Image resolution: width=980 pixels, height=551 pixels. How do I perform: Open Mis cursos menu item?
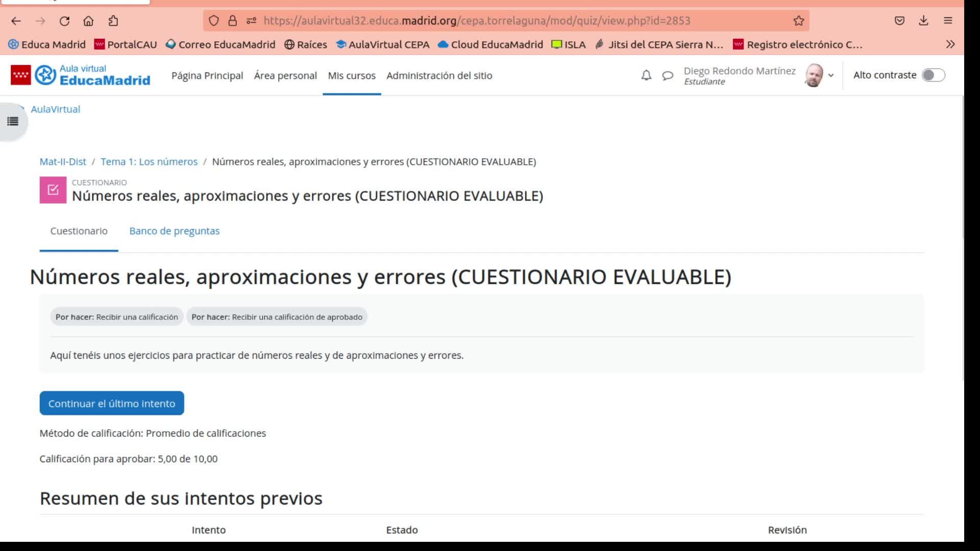pos(351,76)
